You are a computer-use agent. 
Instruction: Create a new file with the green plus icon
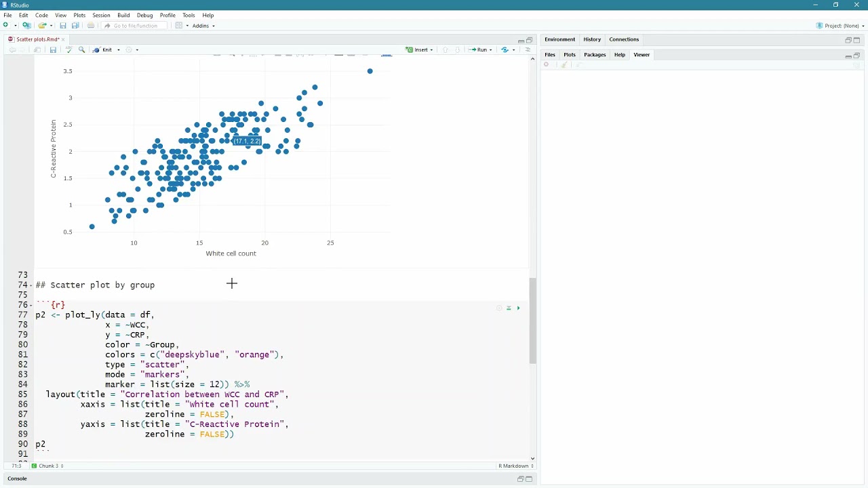(5, 26)
